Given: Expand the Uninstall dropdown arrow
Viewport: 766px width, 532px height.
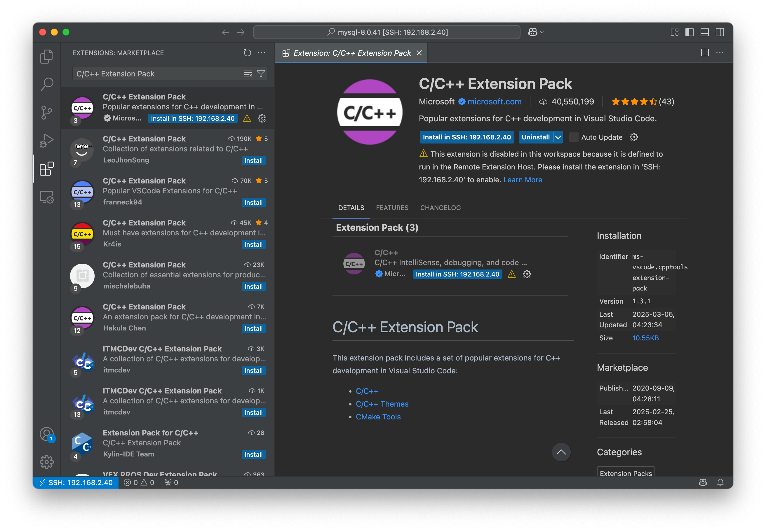Looking at the screenshot, I should pyautogui.click(x=558, y=137).
